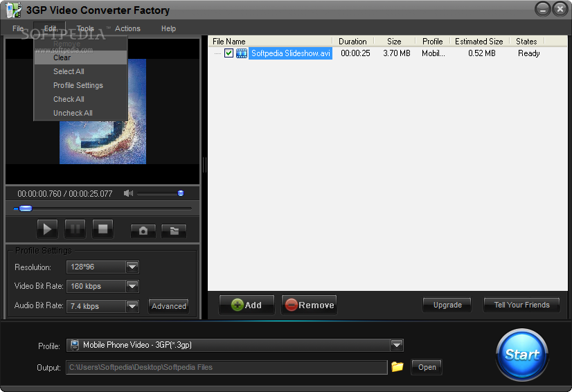This screenshot has height=392, width=572.
Task: Click the video preview thumbnail
Action: pyautogui.click(x=103, y=112)
